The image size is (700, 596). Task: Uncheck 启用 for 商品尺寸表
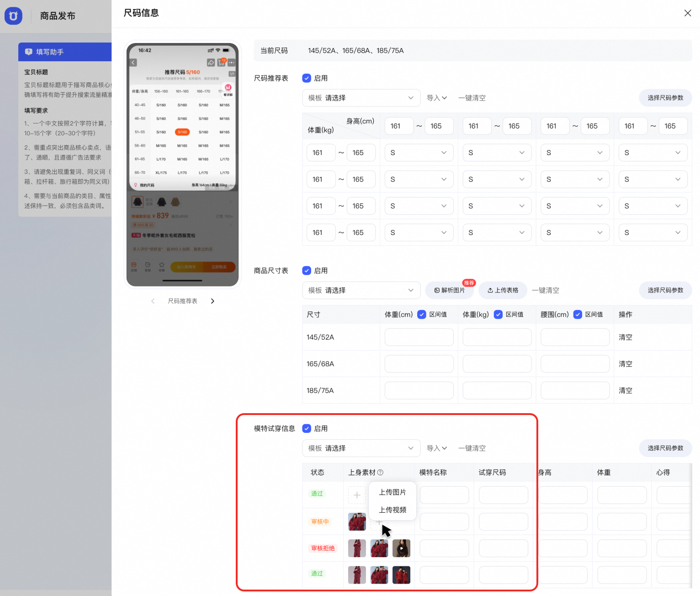[307, 271]
